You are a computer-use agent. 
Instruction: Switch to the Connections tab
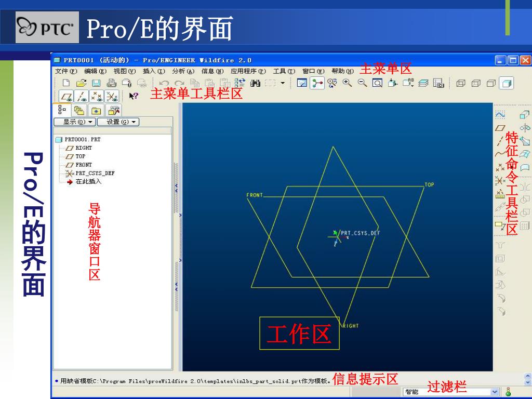pos(113,111)
